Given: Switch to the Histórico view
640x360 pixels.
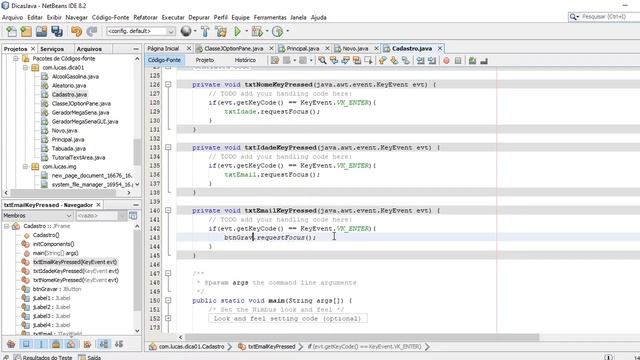Looking at the screenshot, I should [x=245, y=60].
